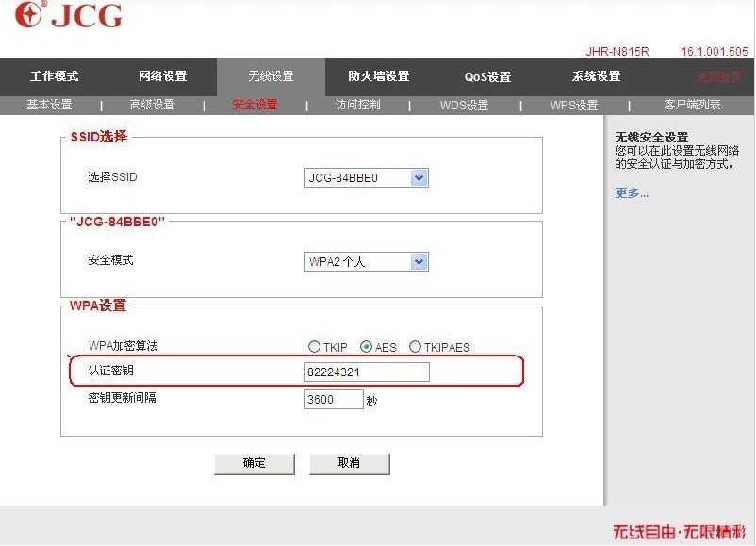Select the TKIP encryption radio button
This screenshot has width=756, height=546.
pos(313,347)
